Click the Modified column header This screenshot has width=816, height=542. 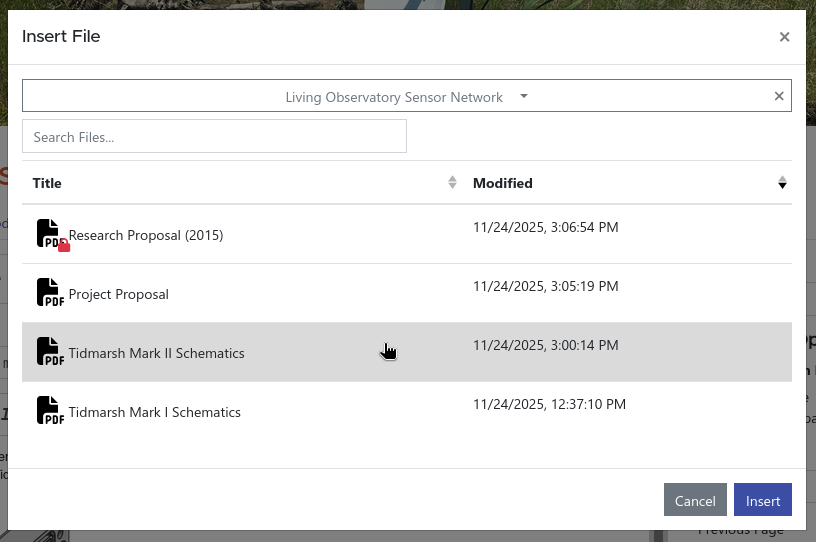pyautogui.click(x=502, y=183)
